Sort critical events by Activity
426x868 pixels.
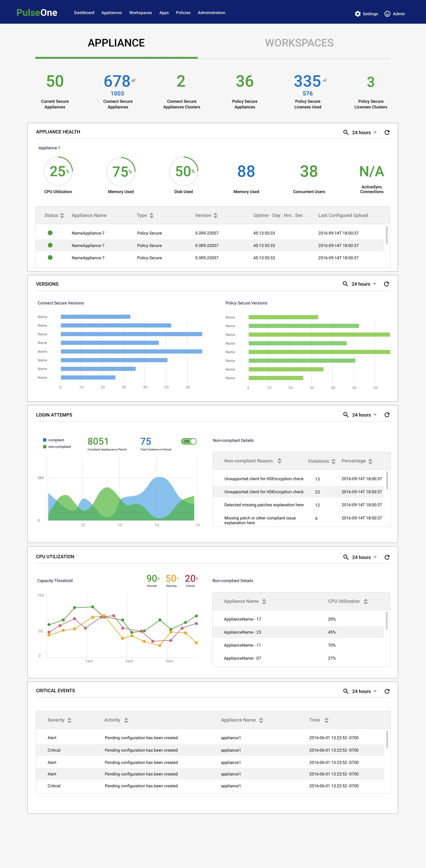point(126,720)
